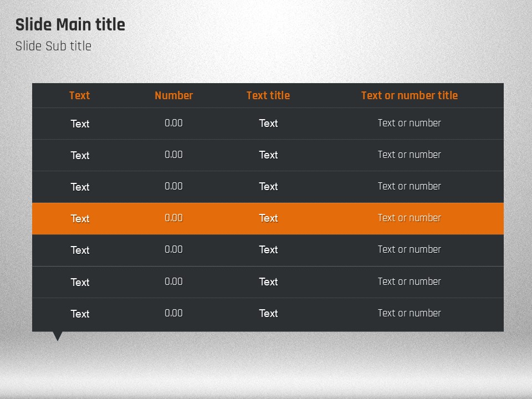Click the "Slide Main title" heading
The image size is (532, 399).
[70, 25]
